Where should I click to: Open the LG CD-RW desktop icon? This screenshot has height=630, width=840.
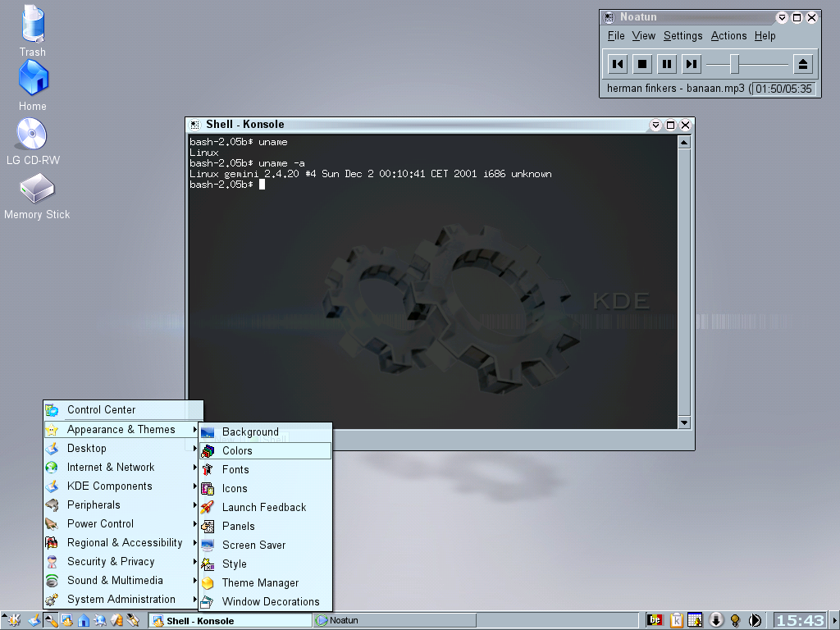(32, 134)
